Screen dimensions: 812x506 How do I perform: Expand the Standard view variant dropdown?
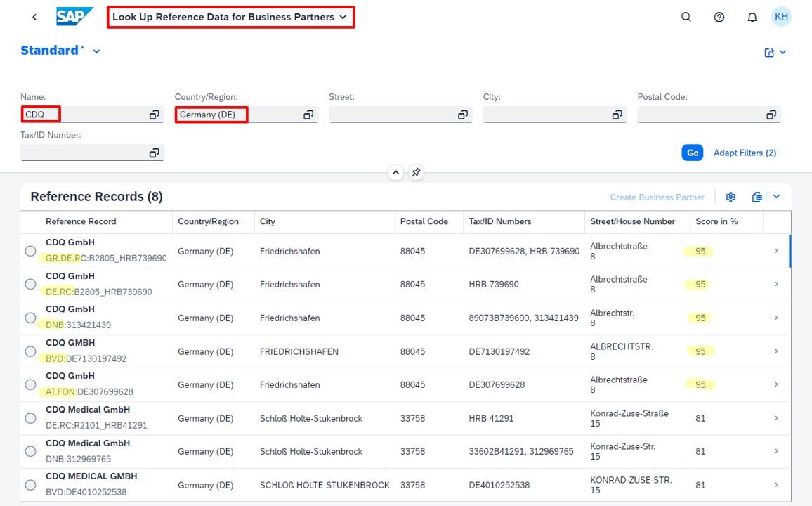point(96,51)
